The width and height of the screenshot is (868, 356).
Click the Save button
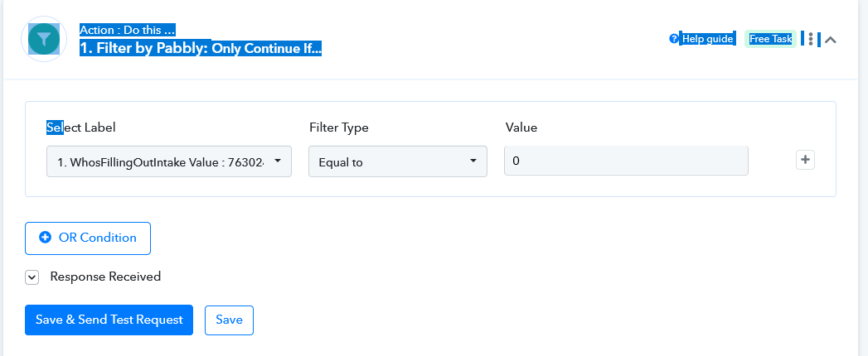[229, 320]
